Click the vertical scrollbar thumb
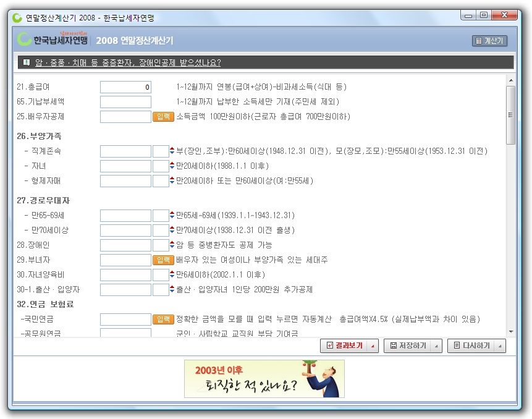This screenshot has height=419, width=532. [x=510, y=115]
